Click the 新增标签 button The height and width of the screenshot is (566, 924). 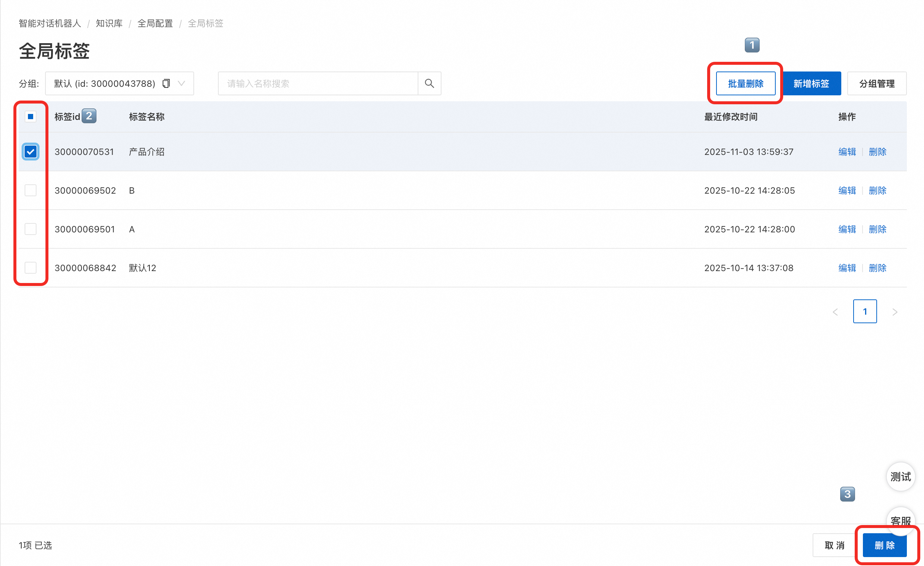click(811, 83)
